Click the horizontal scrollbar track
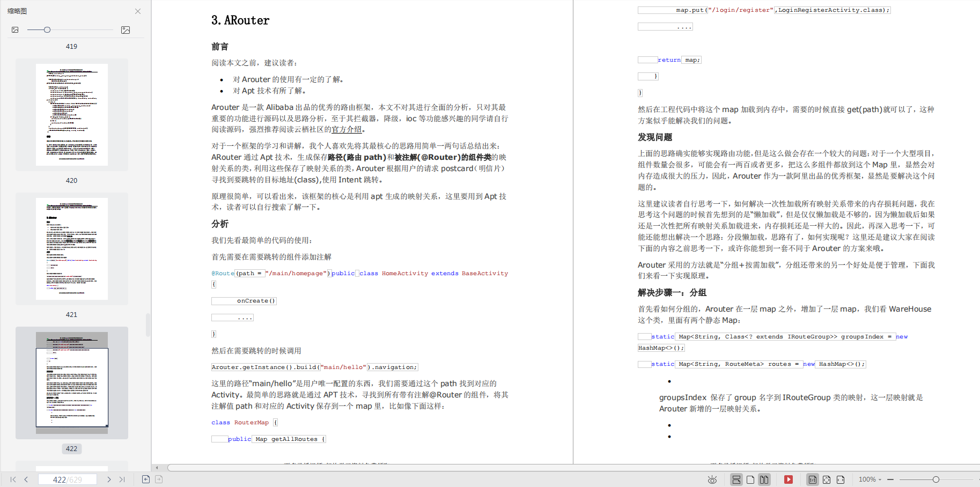The width and height of the screenshot is (980, 487). [x=572, y=468]
